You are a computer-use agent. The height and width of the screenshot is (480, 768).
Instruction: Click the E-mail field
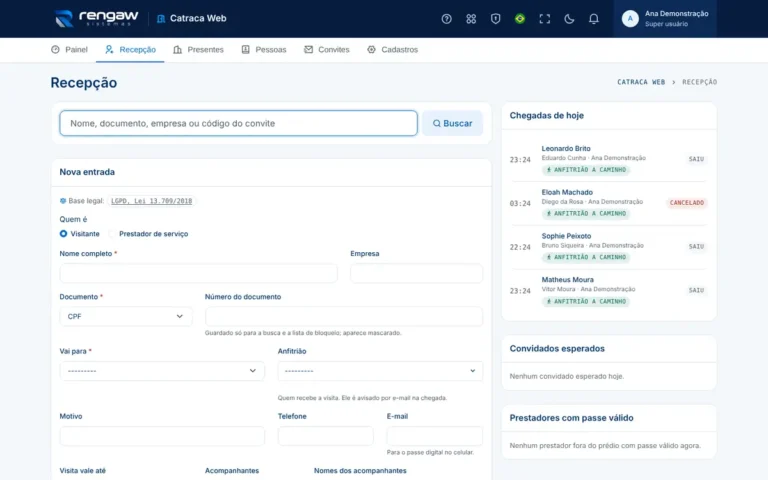(x=434, y=436)
